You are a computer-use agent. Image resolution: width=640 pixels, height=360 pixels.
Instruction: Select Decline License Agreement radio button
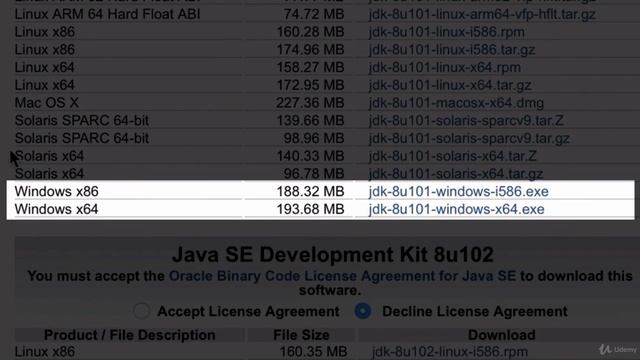[x=363, y=311]
